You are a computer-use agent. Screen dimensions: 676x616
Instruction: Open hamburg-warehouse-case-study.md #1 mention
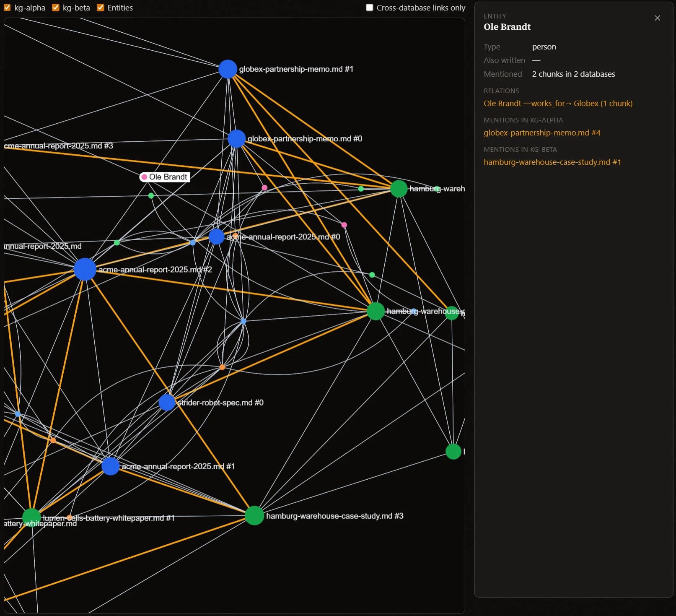click(552, 162)
